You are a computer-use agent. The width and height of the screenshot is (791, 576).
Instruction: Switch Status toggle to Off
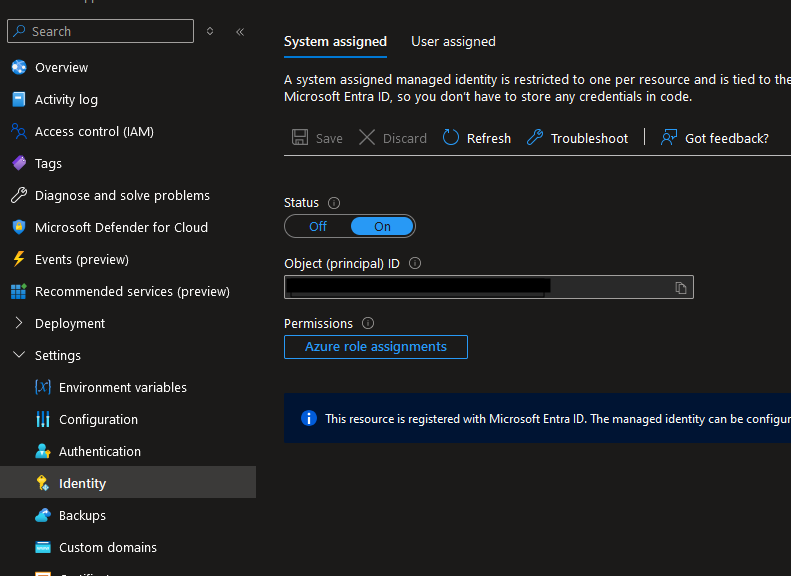click(x=318, y=226)
